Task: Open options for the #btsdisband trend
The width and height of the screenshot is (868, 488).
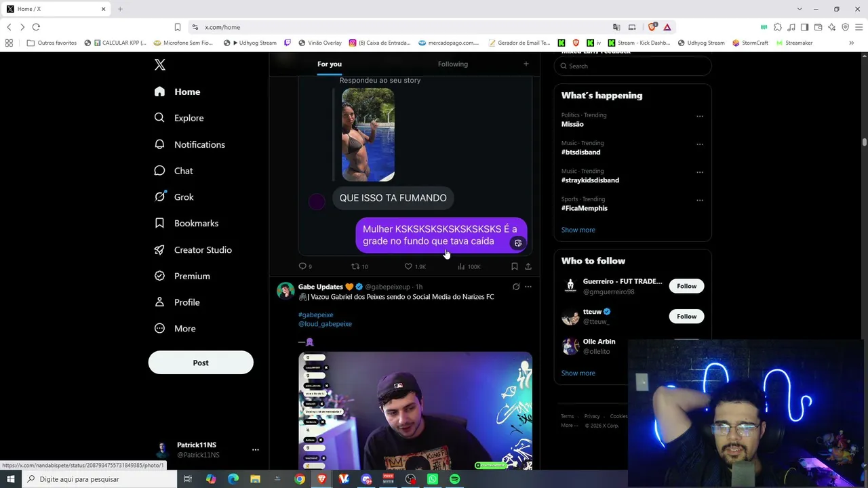Action: point(700,144)
